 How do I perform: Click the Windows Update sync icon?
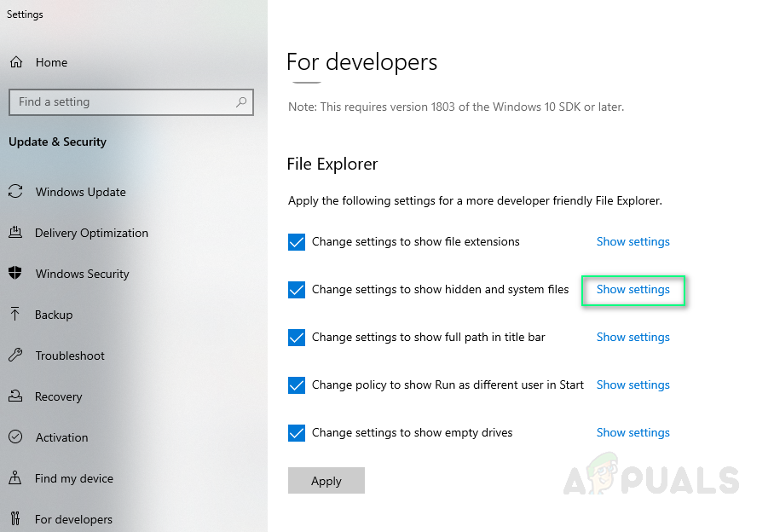pos(16,192)
